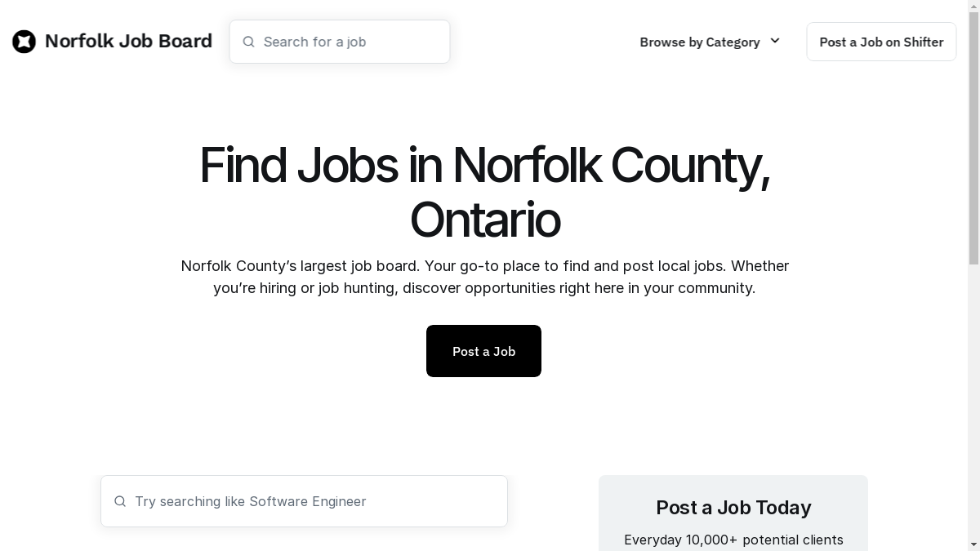The image size is (980, 551).
Task: Open the Browse by Category menu
Action: coord(700,42)
